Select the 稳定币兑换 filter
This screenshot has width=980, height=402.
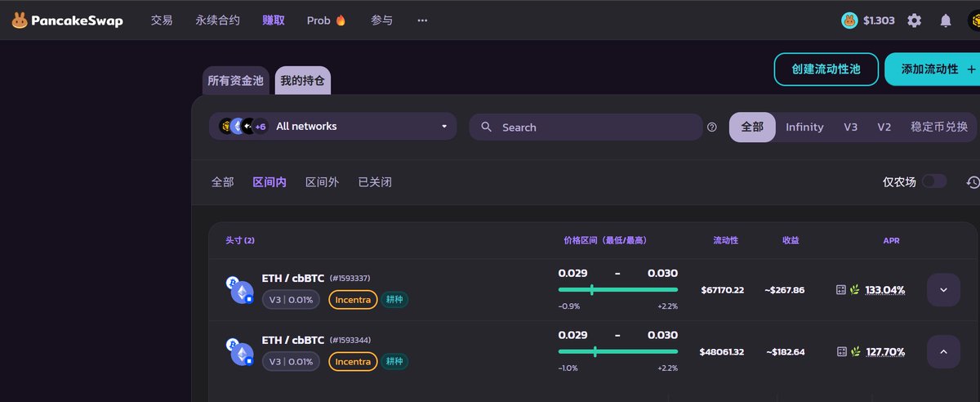(939, 127)
